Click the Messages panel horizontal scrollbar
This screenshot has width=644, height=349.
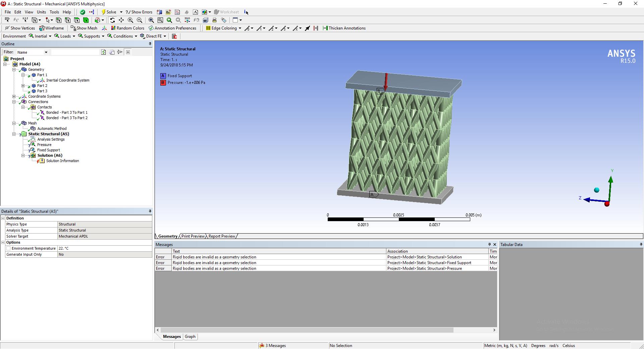[307, 330]
